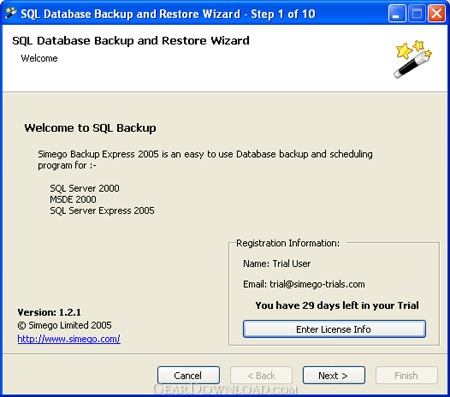Click the header title 'SQL Database Backup and Restore Wizard'
This screenshot has width=450, height=397.
(x=131, y=41)
